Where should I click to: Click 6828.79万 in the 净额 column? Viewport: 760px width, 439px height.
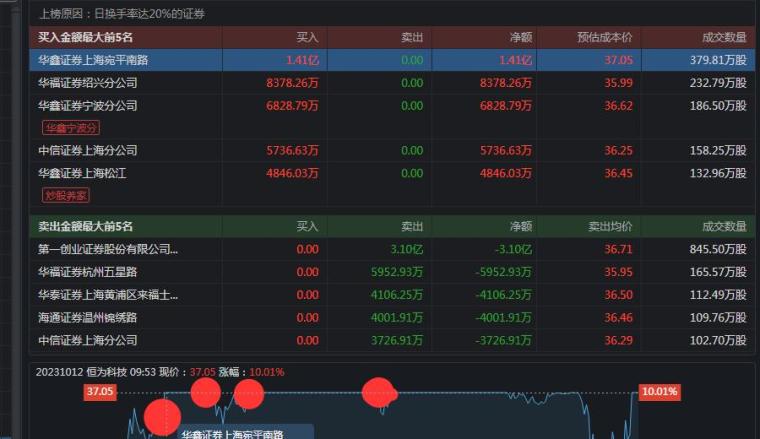click(x=506, y=106)
